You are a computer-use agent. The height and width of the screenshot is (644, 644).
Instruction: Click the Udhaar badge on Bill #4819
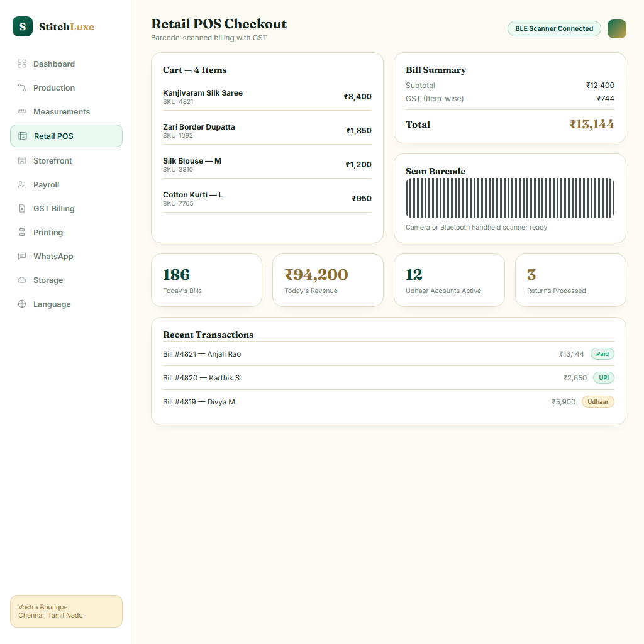pos(598,402)
